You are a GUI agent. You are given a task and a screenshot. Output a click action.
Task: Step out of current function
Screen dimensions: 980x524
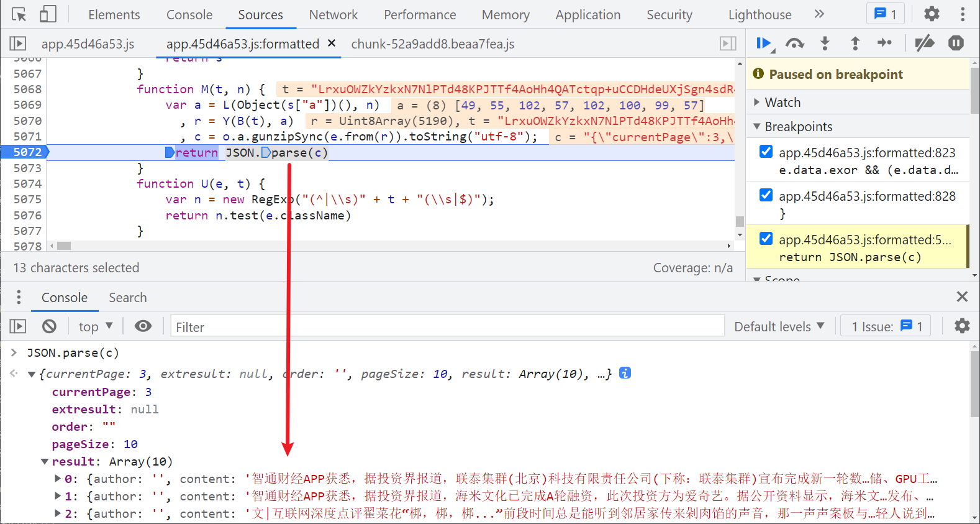click(x=855, y=44)
